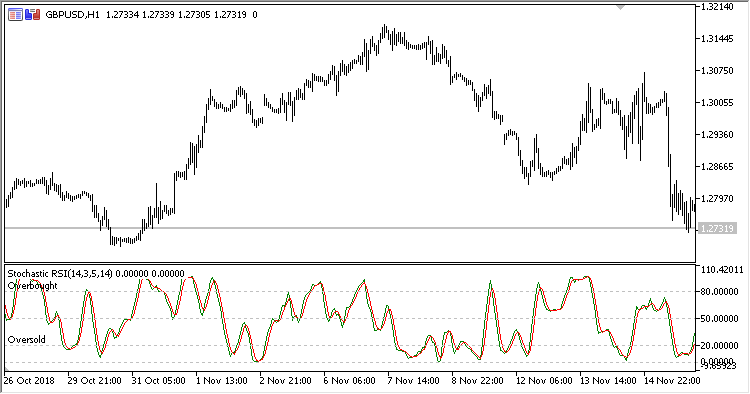
Task: Select the 8 Nov 22:00 time label
Action: coord(478,381)
